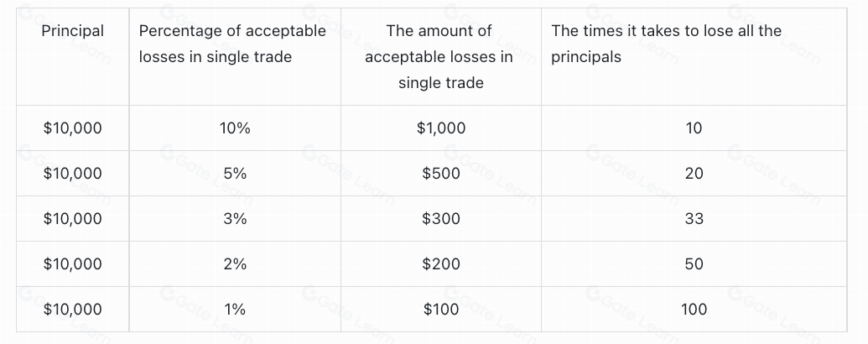Viewport: 868px width, 344px height.
Task: Click the value 50 in times column
Action: (694, 264)
